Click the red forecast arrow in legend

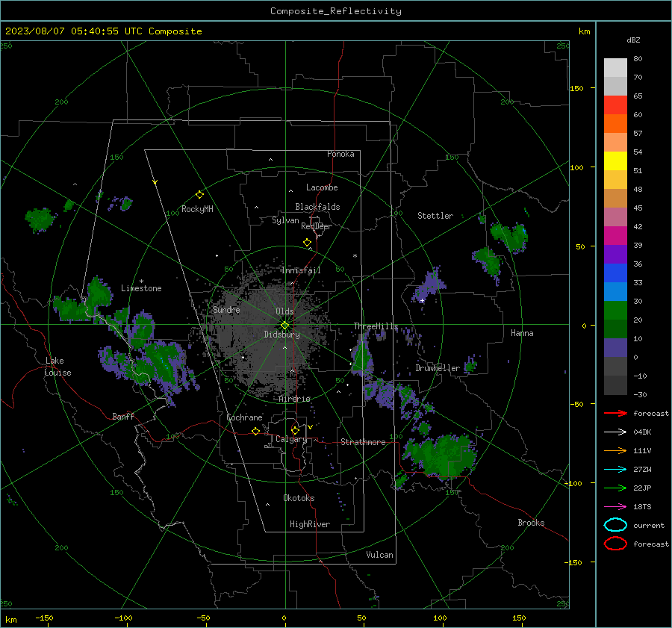click(615, 413)
